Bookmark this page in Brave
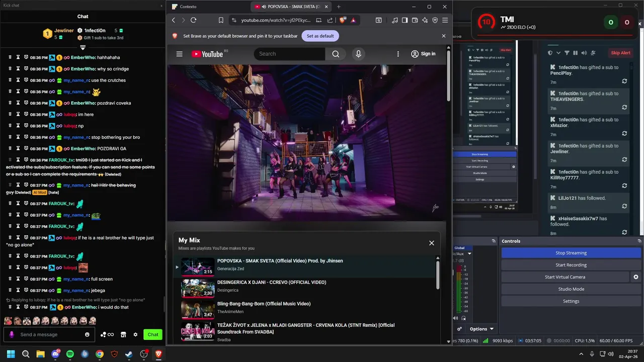This screenshot has width=644, height=362. (221, 20)
